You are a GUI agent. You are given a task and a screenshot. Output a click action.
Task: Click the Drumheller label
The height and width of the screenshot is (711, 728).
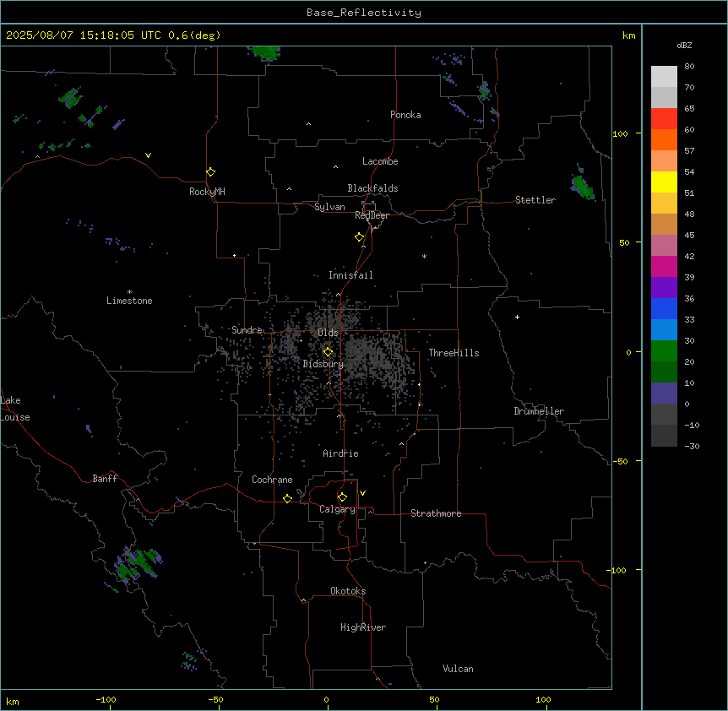point(539,411)
